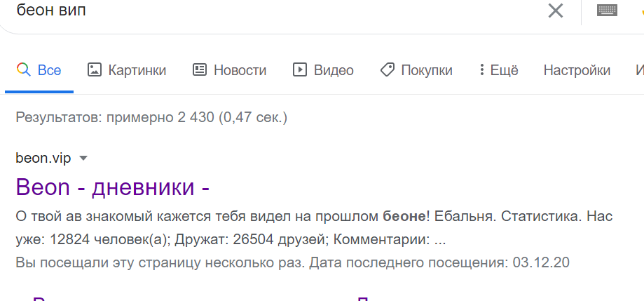The width and height of the screenshot is (644, 301).
Task: Open the on-screen keyboard icon
Action: tap(607, 11)
